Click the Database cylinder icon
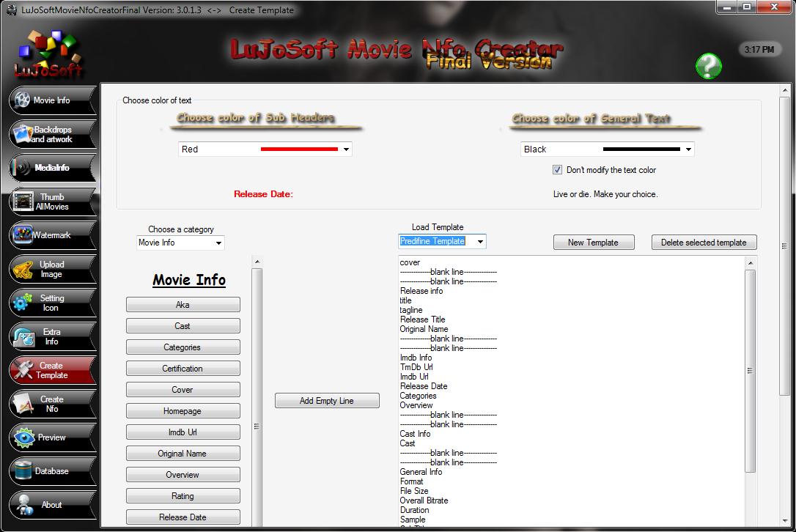The height and width of the screenshot is (532, 796). (23, 471)
